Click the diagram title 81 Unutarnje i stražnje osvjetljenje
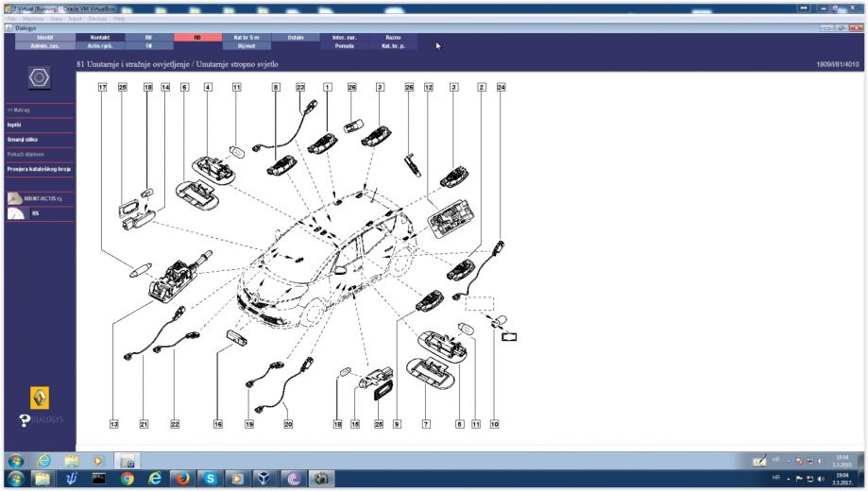Viewport: 868px width, 491px height. (x=178, y=64)
